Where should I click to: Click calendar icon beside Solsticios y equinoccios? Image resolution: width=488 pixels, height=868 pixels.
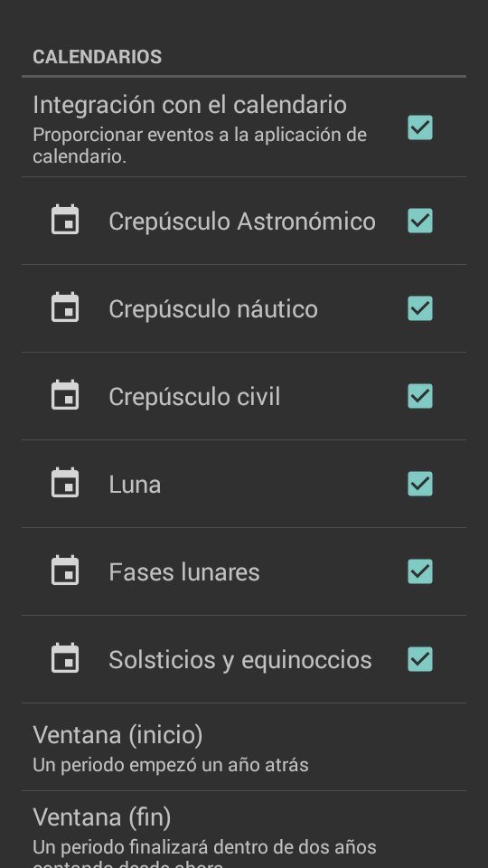click(65, 658)
